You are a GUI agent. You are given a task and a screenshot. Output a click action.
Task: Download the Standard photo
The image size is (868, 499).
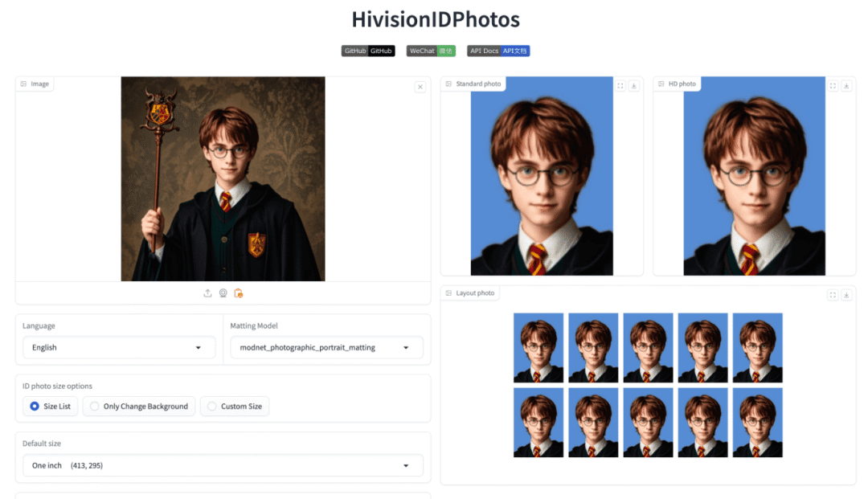634,86
